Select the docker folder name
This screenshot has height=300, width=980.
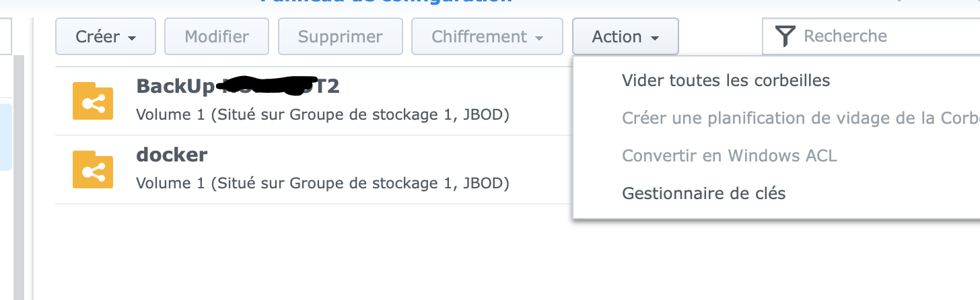[x=172, y=155]
